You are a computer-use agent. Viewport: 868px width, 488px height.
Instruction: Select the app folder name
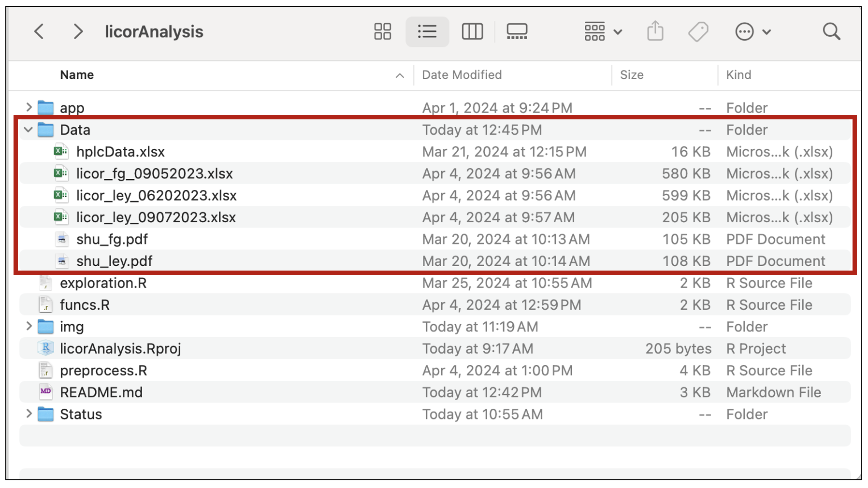(72, 108)
